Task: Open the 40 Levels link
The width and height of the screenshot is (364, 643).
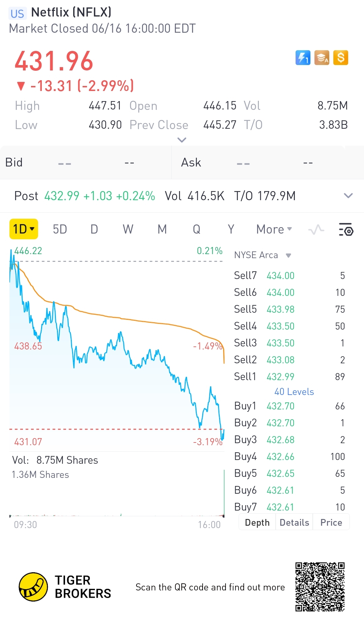Action: [x=294, y=392]
